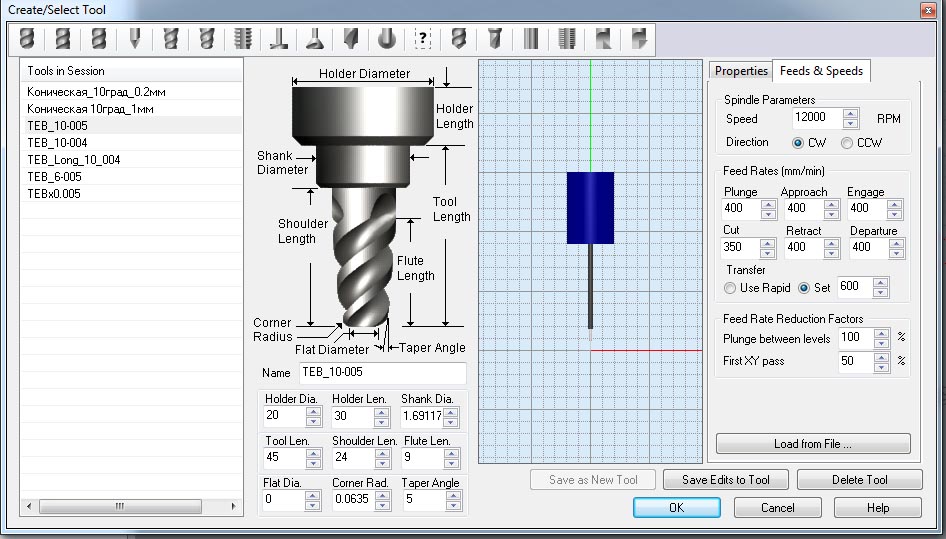Viewport: 946px width, 539px height.
Task: Select TEB_Long_10_004 in the tools list
Action: pos(74,160)
